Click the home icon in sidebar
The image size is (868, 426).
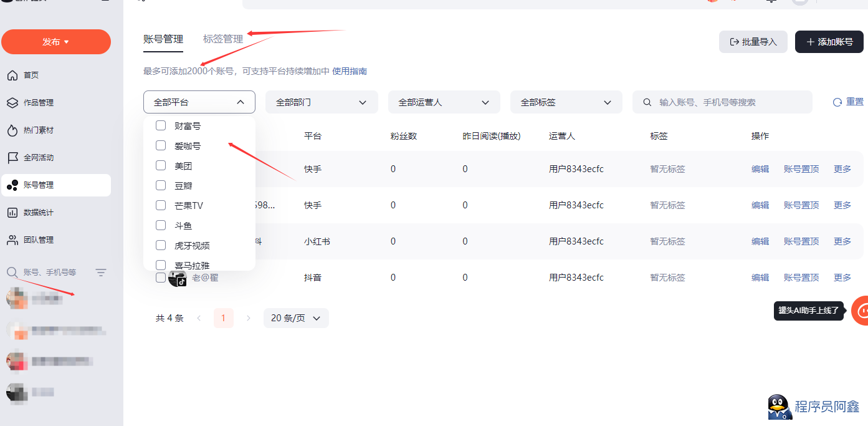pyautogui.click(x=12, y=75)
